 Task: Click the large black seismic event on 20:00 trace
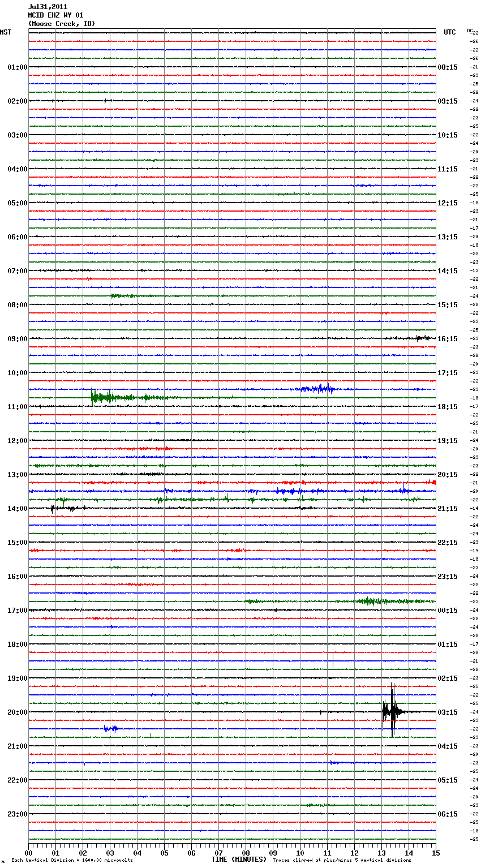click(x=393, y=711)
